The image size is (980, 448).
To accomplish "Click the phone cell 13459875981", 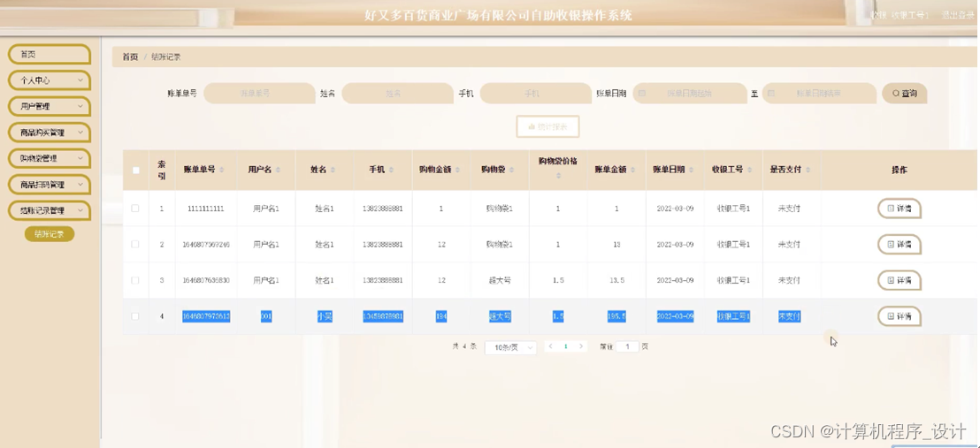I will click(382, 317).
